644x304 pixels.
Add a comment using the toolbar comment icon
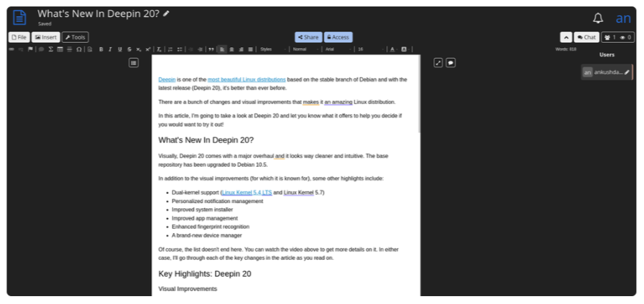tap(42, 49)
